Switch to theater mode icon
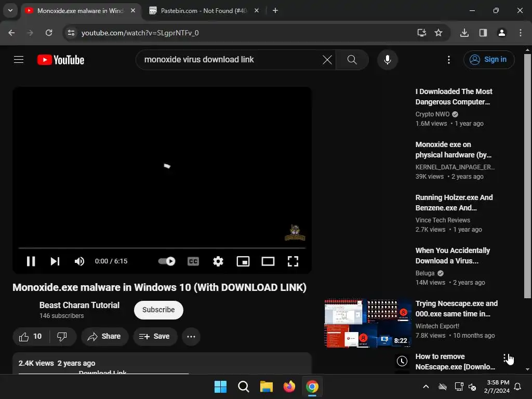 tap(268, 261)
